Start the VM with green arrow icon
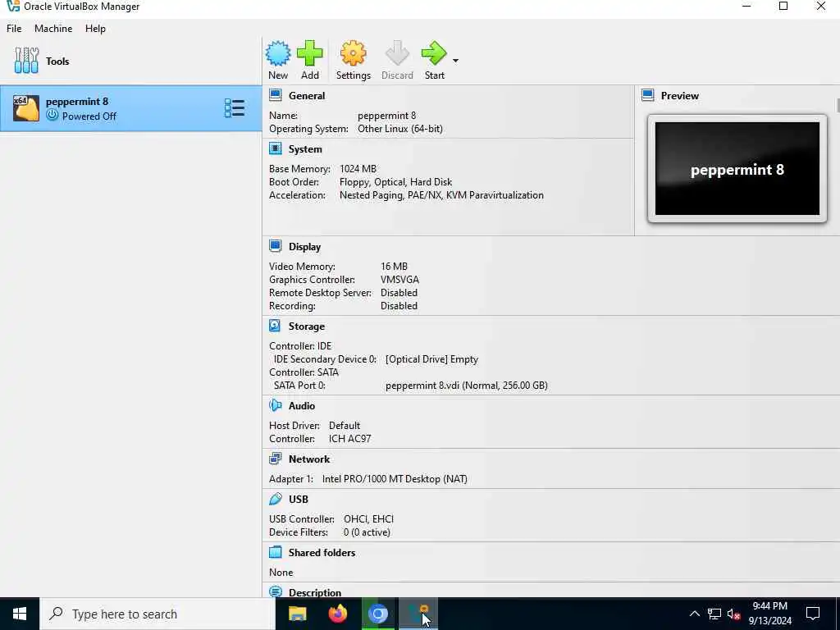 click(434, 53)
